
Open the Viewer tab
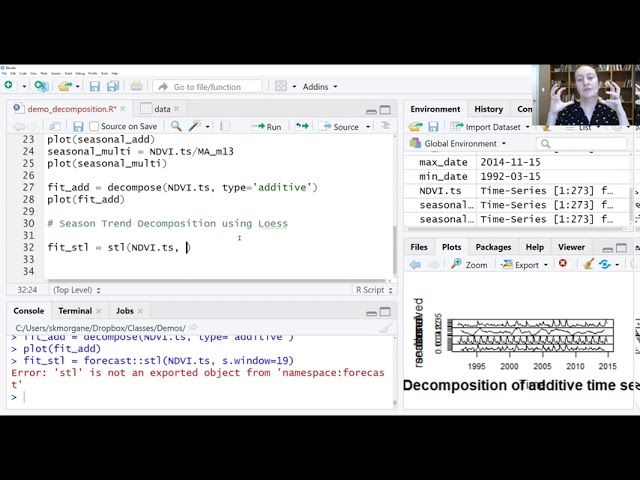click(x=571, y=247)
